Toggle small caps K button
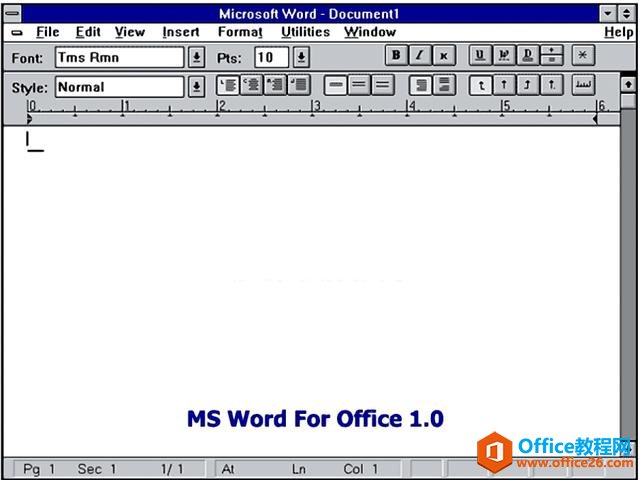The image size is (640, 480). (444, 56)
